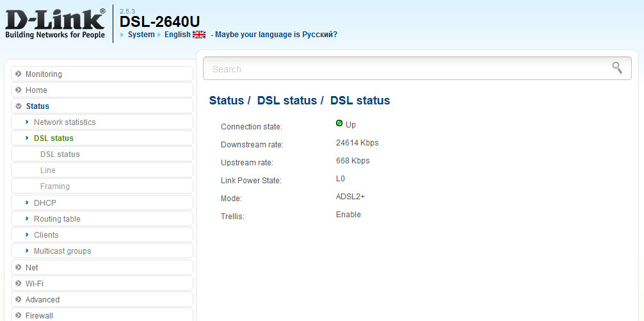644x321 pixels.
Task: Open the Home menu item
Action: [102, 90]
